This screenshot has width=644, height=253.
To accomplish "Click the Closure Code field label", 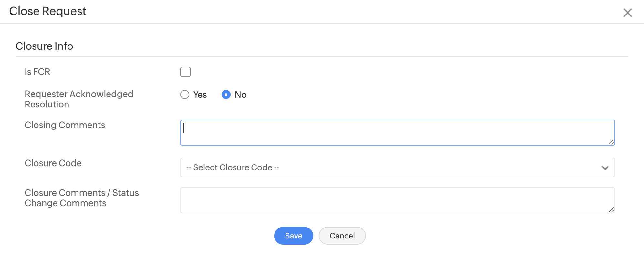I will pos(53,163).
